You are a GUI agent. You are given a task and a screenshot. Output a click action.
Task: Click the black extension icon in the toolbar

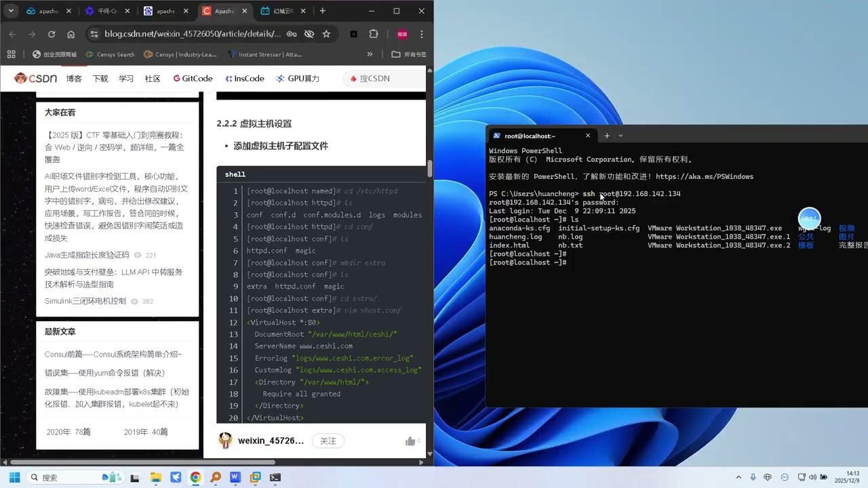coord(353,34)
